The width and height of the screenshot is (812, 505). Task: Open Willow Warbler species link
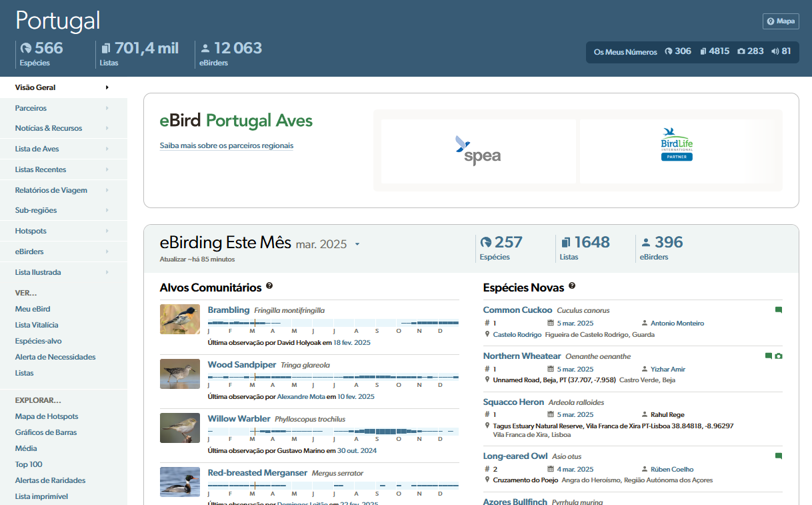[x=239, y=419]
